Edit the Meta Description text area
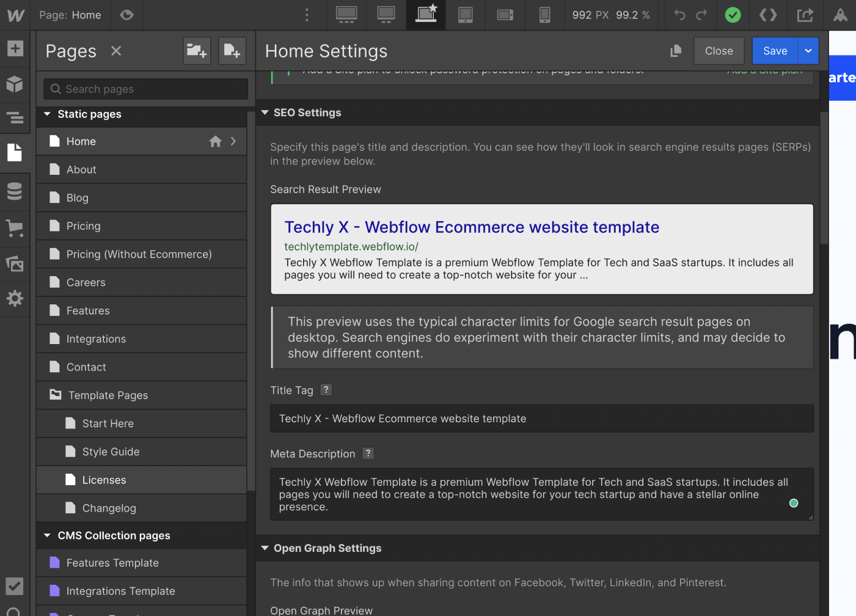 click(542, 494)
